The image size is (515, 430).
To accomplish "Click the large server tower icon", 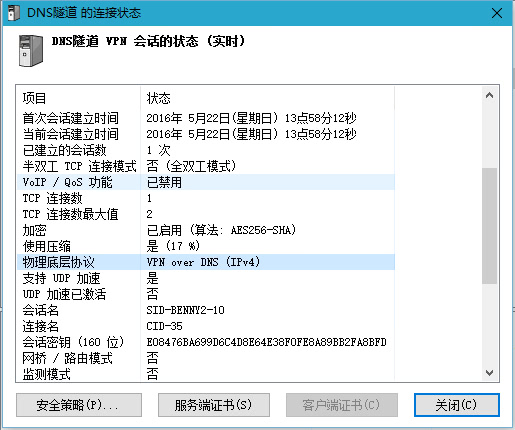I will pyautogui.click(x=31, y=51).
